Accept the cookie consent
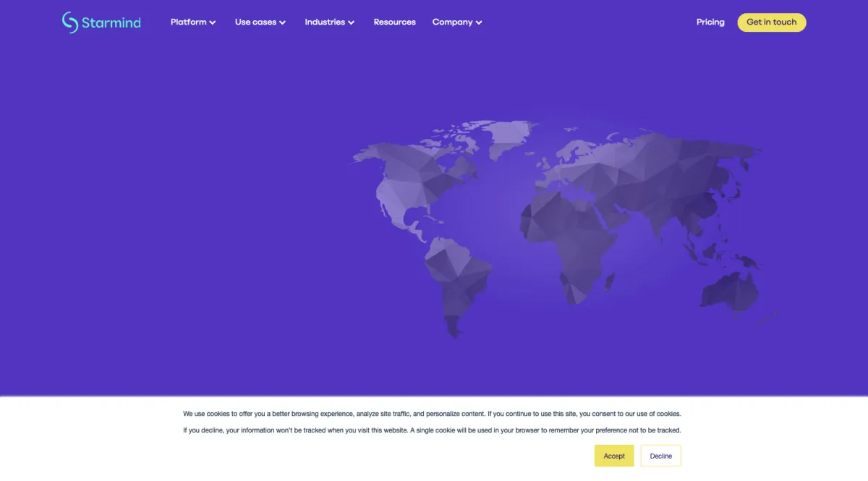Image resolution: width=868 pixels, height=481 pixels. coord(614,456)
